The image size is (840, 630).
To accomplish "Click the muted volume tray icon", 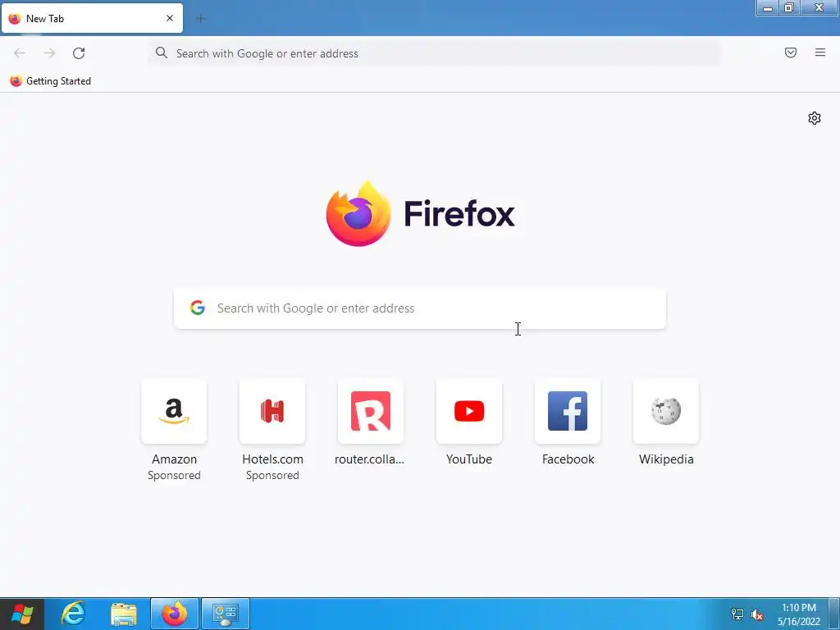I will pos(757,614).
